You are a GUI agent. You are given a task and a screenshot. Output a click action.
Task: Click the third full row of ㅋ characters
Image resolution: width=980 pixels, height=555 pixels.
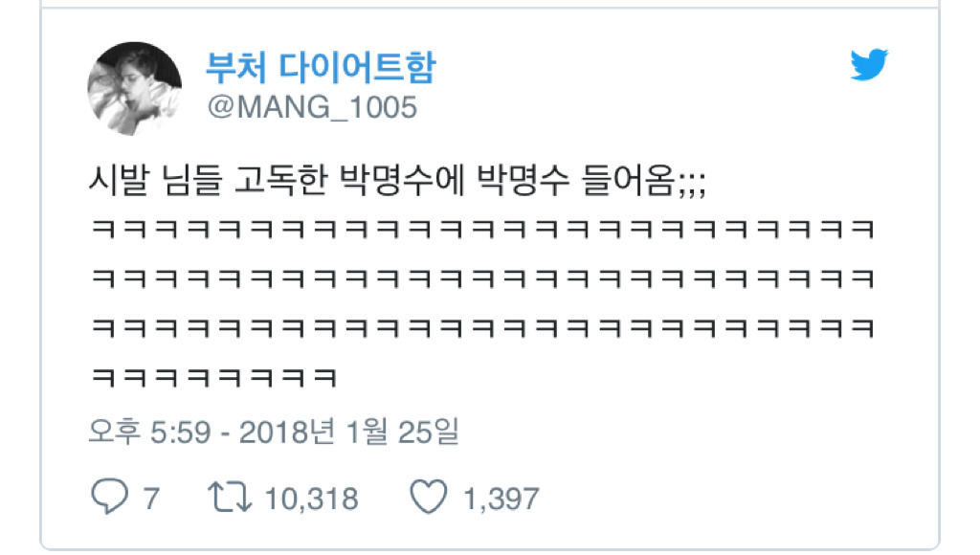(482, 328)
